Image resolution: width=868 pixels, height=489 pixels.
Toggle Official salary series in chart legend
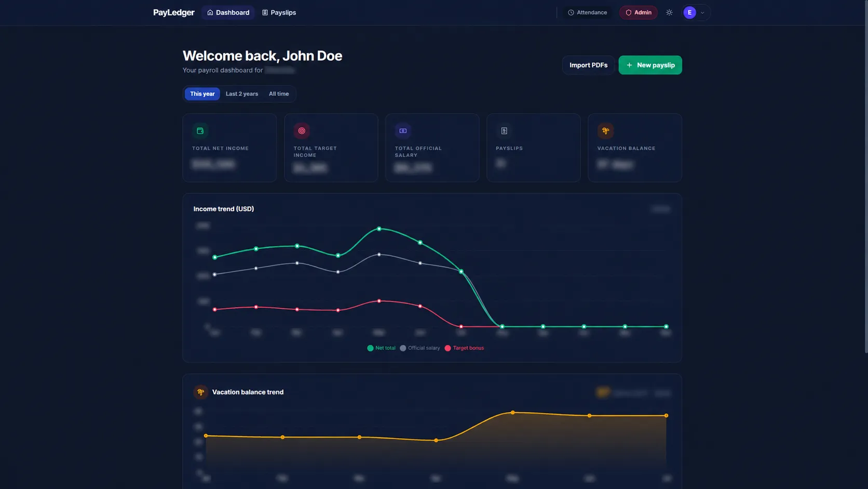[x=419, y=348]
